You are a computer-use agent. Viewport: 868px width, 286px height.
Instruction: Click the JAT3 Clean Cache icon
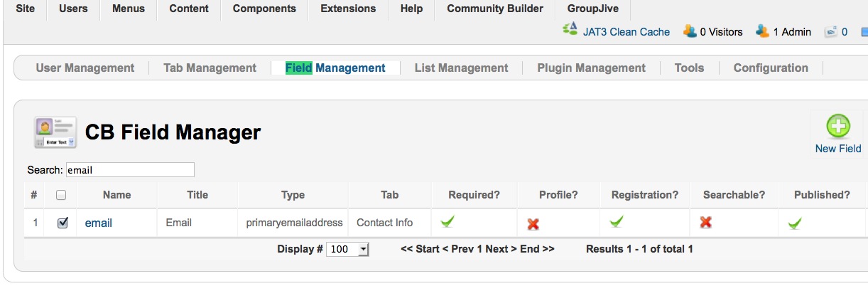[570, 30]
